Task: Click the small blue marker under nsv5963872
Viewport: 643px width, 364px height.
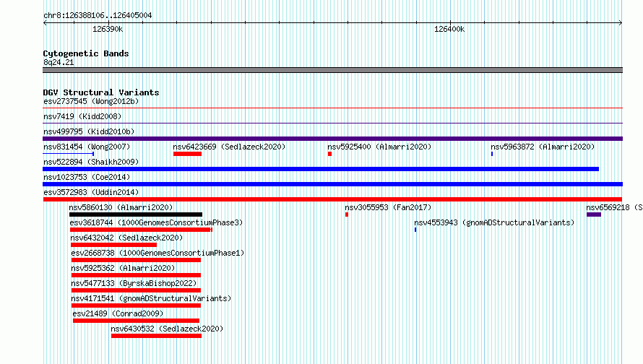Action: pyautogui.click(x=492, y=154)
